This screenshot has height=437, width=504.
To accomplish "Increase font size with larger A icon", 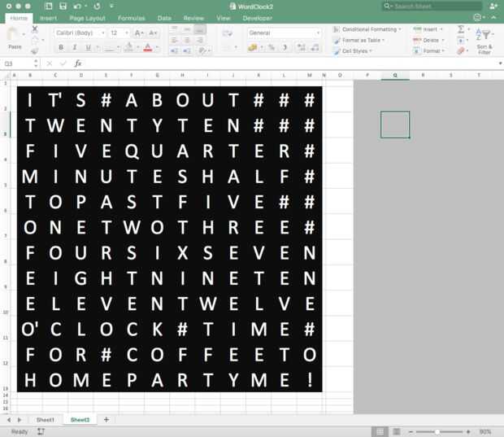I will click(x=138, y=33).
